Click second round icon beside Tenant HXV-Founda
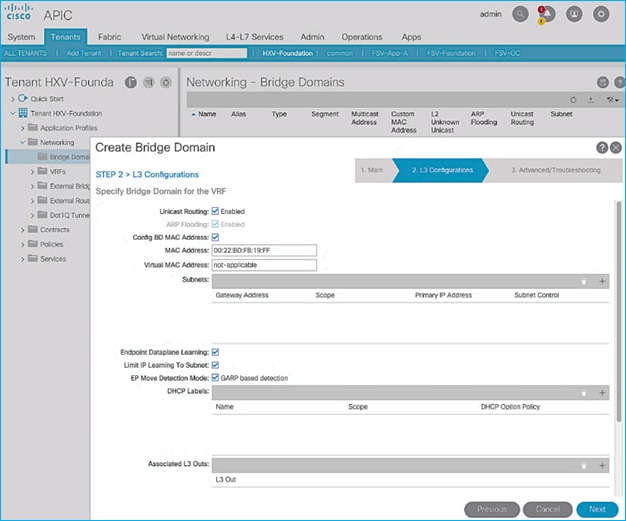The image size is (626, 521). coord(149,82)
